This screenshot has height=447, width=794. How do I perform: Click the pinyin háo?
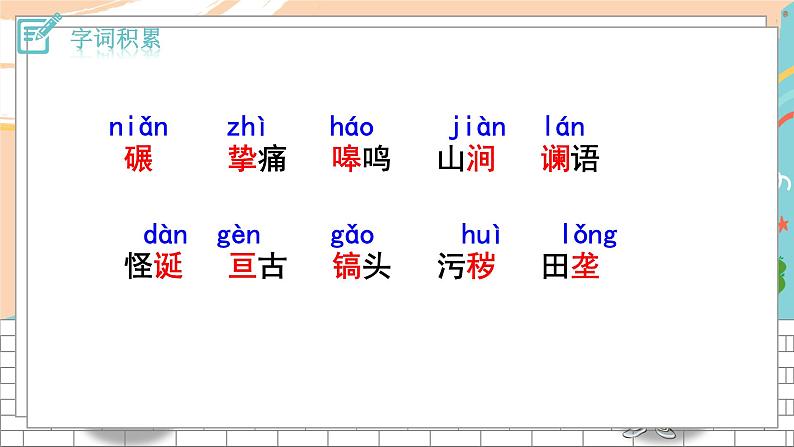352,127
